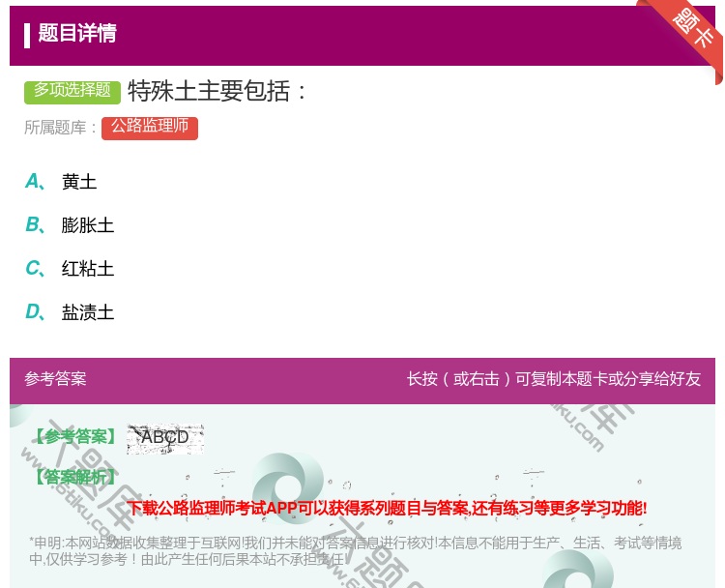Click the 所属题库 label
This screenshot has width=725, height=588.
tap(60, 128)
